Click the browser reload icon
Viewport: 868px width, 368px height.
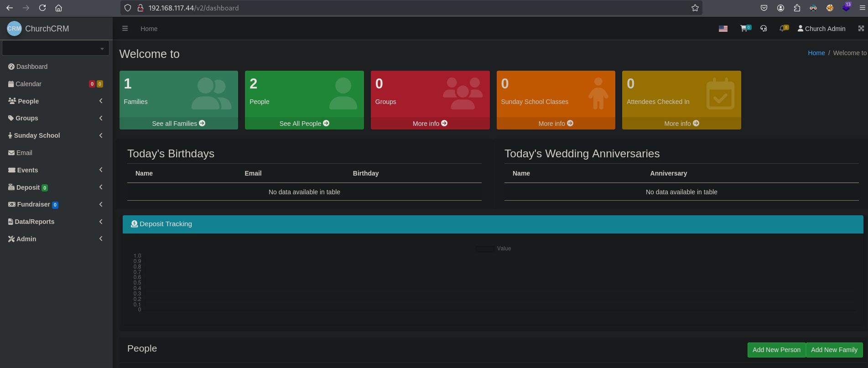coord(42,8)
